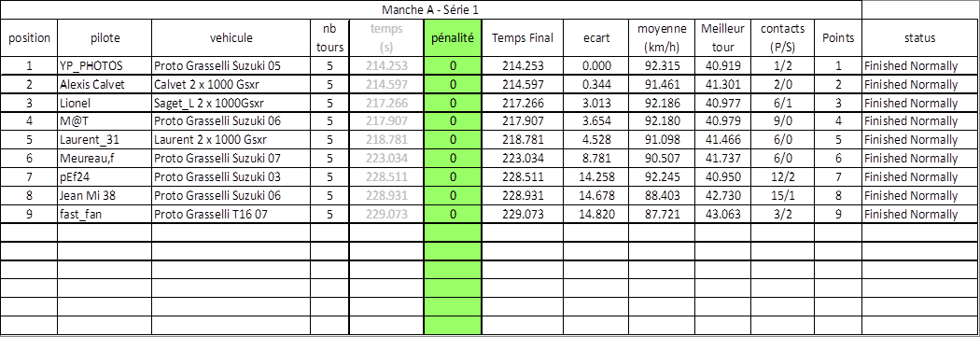Select the moyenne value 92.315
Screen dimensions: 980x337
pyautogui.click(x=663, y=65)
